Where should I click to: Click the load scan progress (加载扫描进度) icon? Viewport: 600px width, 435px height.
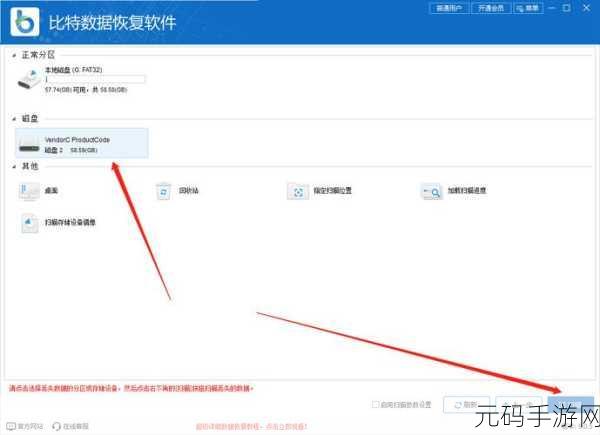431,191
